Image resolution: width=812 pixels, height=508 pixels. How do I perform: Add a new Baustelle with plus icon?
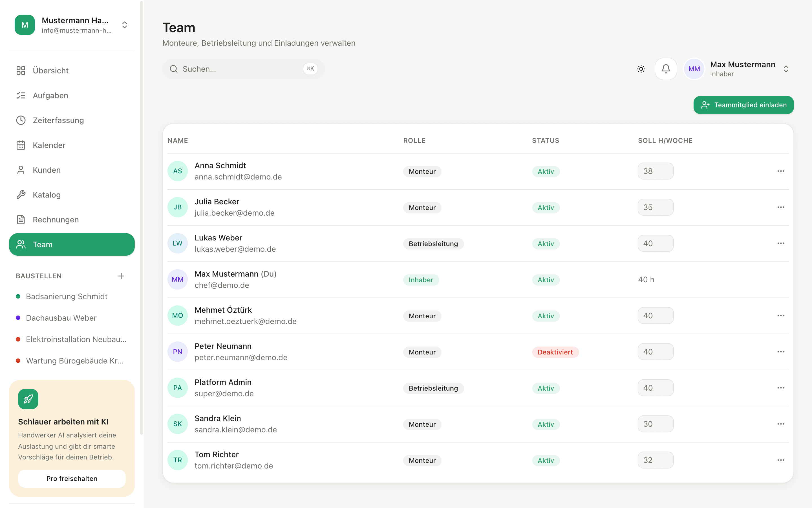[x=121, y=276]
